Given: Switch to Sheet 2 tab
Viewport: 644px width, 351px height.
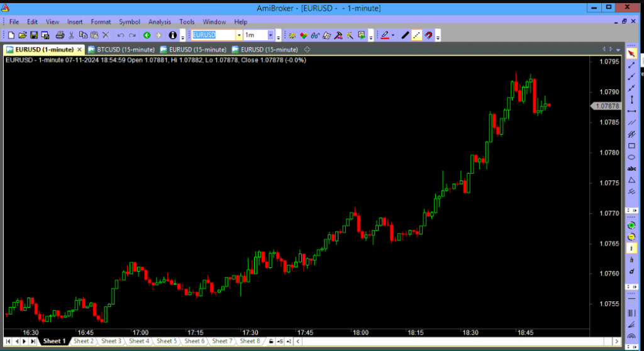Looking at the screenshot, I should tap(84, 341).
